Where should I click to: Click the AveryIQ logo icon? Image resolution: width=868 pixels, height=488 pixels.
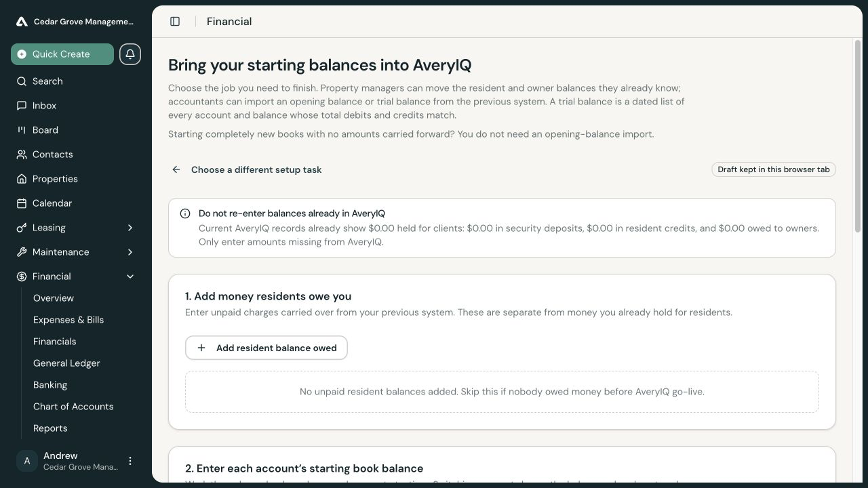22,22
